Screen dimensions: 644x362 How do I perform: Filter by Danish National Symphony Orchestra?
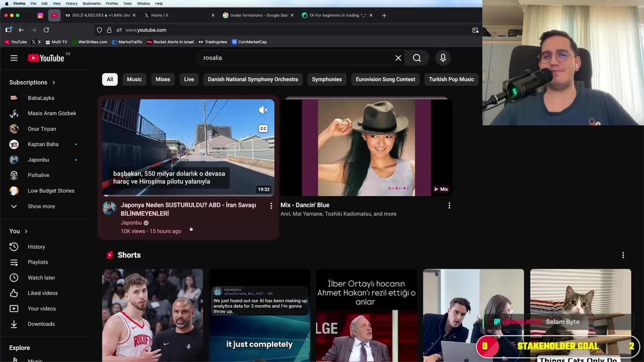point(253,79)
